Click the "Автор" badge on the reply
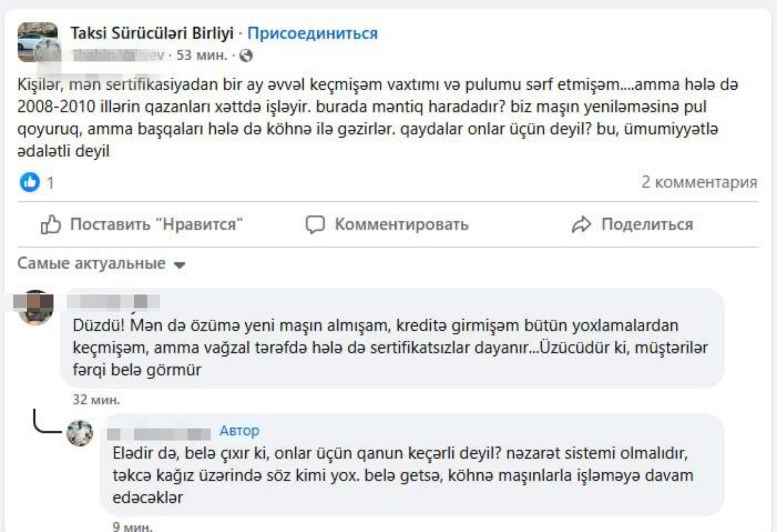This screenshot has width=777, height=532. [x=239, y=431]
